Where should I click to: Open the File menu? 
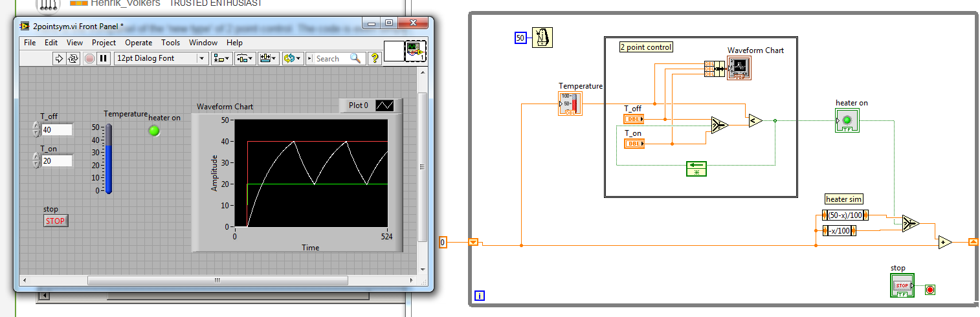30,43
